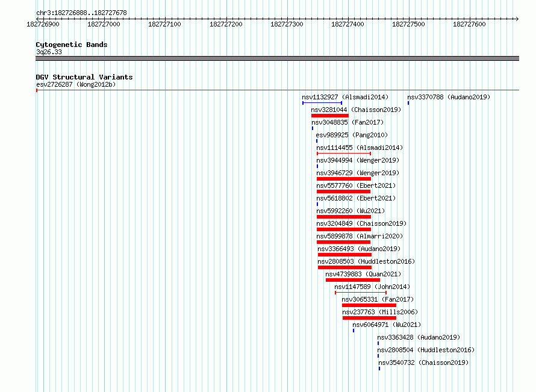The width and height of the screenshot is (536, 392).
Task: Click the blue marker under nsv6064971
Action: coord(354,331)
